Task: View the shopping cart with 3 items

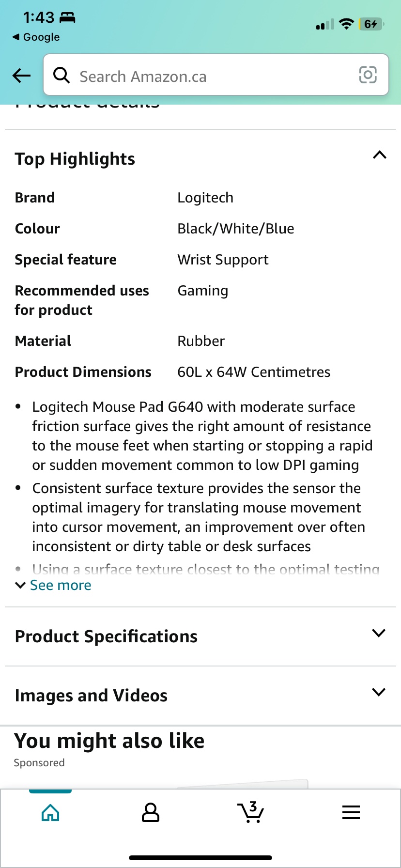Action: pos(251,812)
